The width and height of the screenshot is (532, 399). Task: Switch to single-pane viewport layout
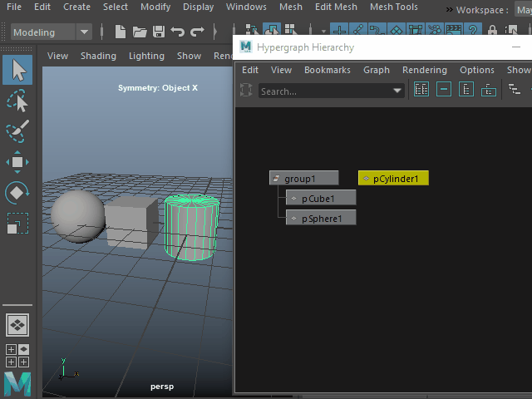click(17, 325)
